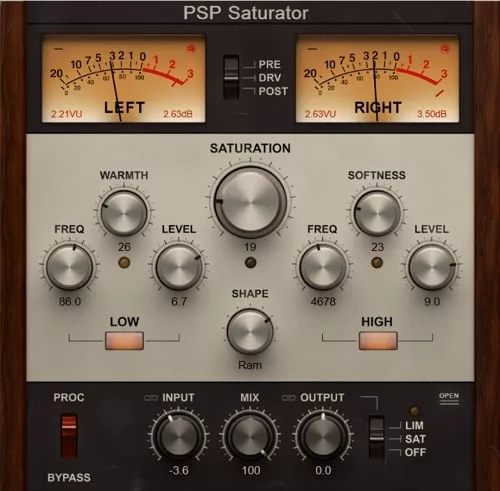Toggle the LOW band button
Image resolution: width=500 pixels, height=491 pixels.
click(x=124, y=340)
